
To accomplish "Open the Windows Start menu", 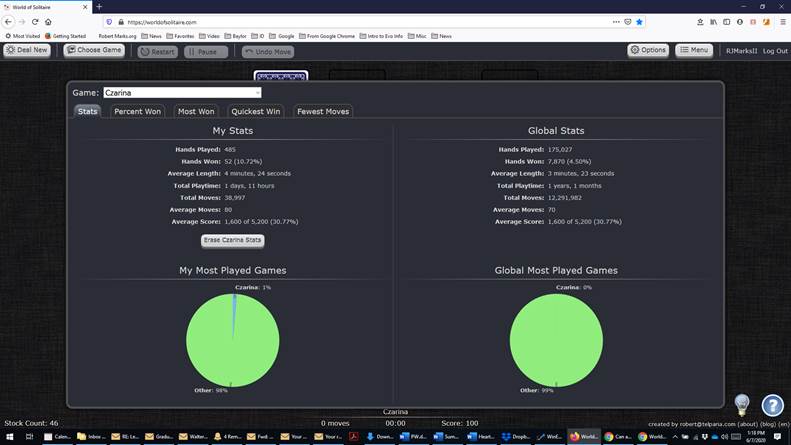I will point(8,437).
